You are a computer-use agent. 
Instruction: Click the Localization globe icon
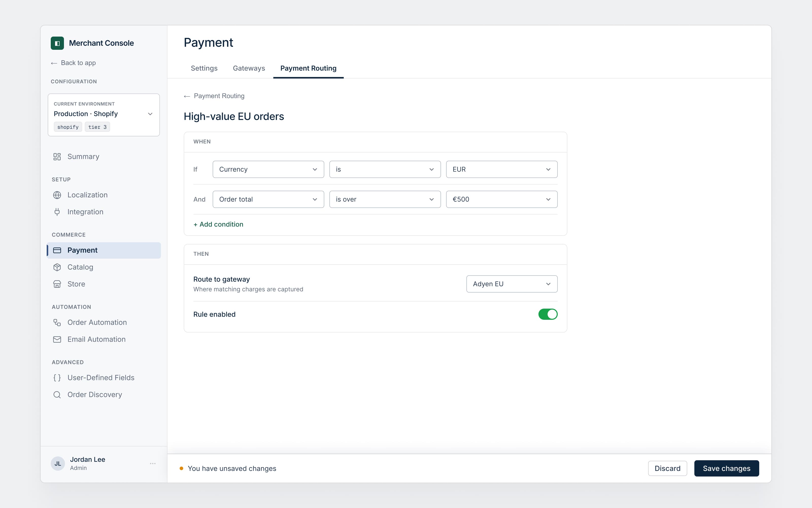57,195
